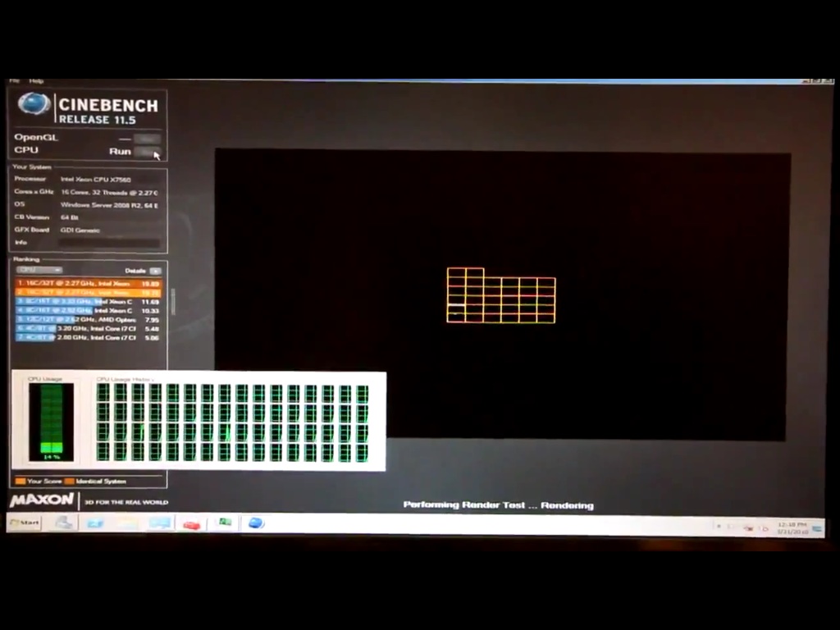
Task: Click the Intel Xeon CPU X7560 processor text
Action: (x=95, y=180)
